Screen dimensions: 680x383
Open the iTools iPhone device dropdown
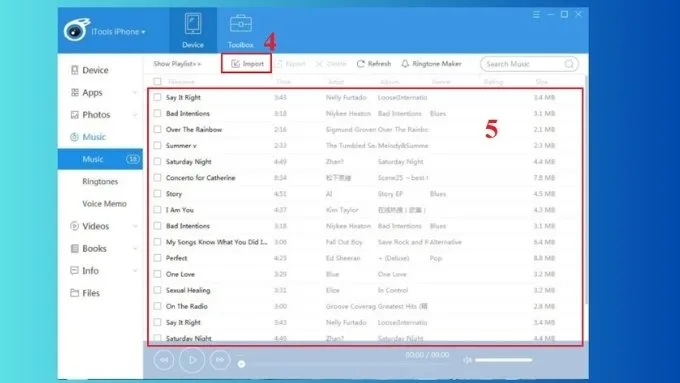118,32
